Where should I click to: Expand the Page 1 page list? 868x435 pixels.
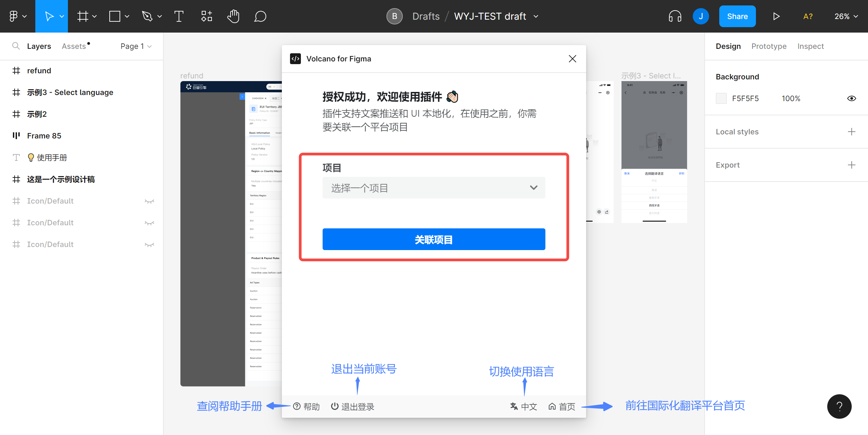(x=136, y=46)
